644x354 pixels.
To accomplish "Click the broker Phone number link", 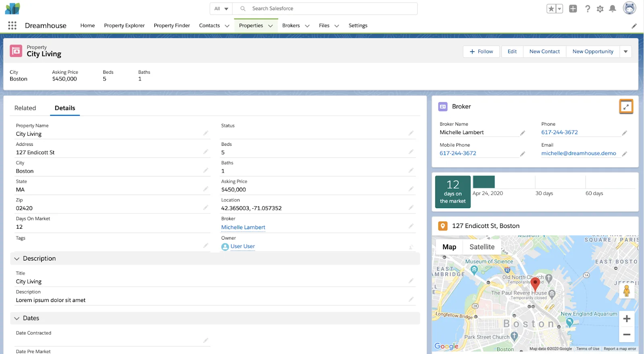I will coord(559,132).
